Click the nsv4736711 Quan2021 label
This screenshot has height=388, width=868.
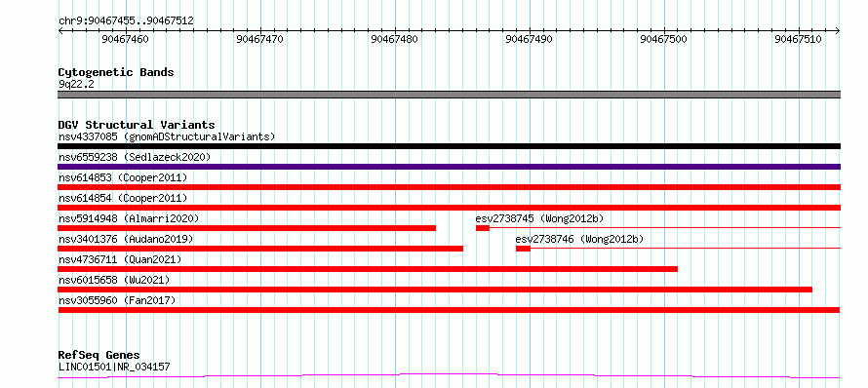[x=120, y=259]
